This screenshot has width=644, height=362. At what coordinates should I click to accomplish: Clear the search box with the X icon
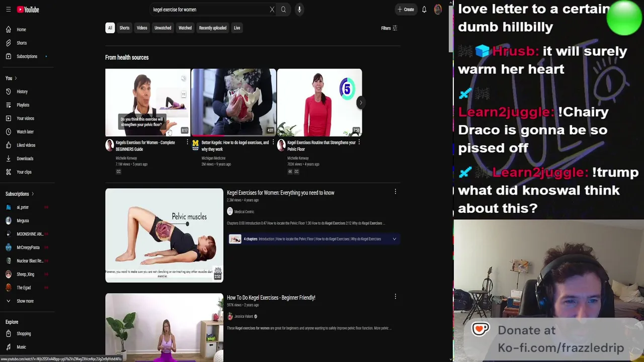coord(272,10)
